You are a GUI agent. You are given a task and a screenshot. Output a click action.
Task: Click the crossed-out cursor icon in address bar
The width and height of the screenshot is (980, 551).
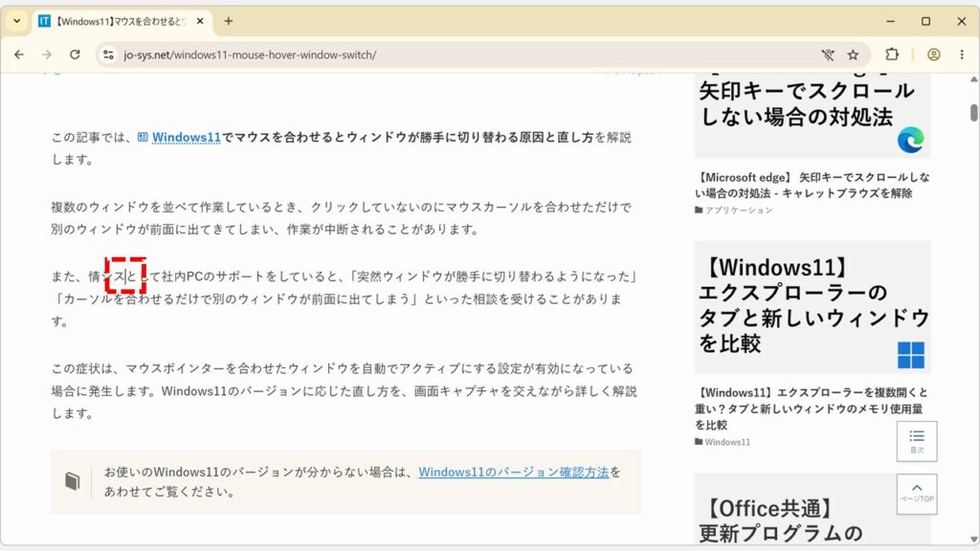point(828,55)
